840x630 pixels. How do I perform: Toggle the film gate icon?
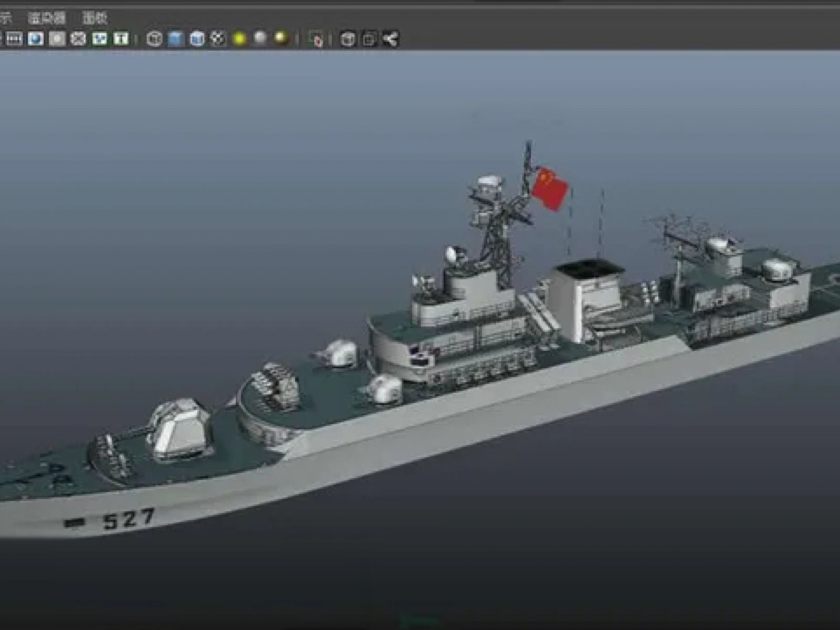[14, 38]
